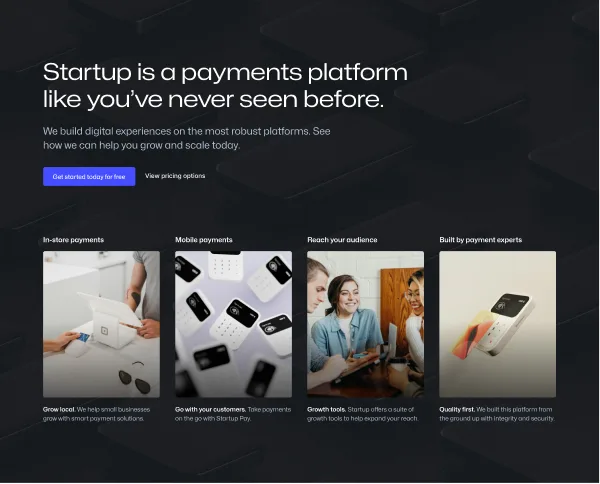Click the Mobile payments heading

click(204, 240)
